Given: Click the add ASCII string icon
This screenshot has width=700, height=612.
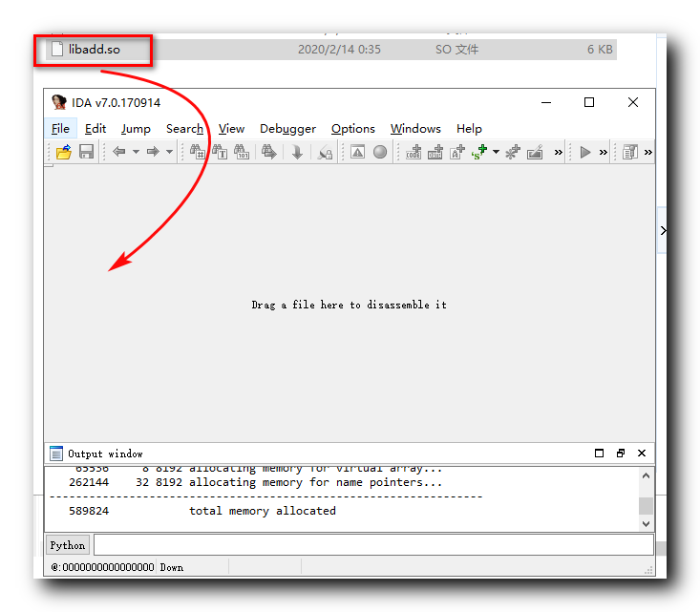Looking at the screenshot, I should pos(457,152).
